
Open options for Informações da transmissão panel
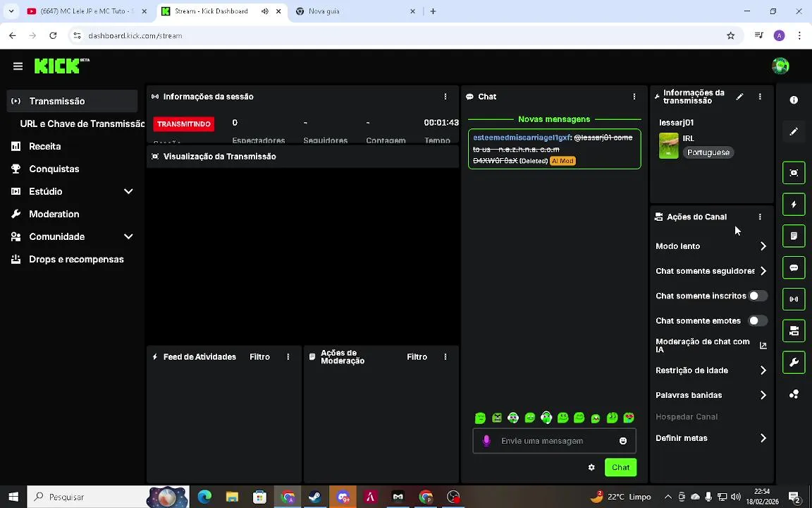(760, 97)
